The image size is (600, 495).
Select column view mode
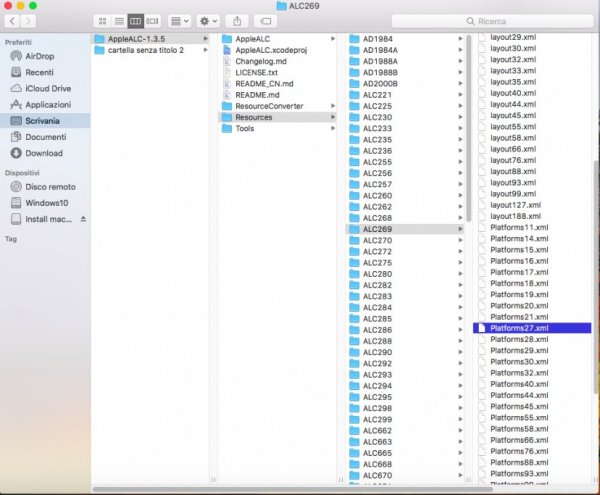pyautogui.click(x=135, y=21)
